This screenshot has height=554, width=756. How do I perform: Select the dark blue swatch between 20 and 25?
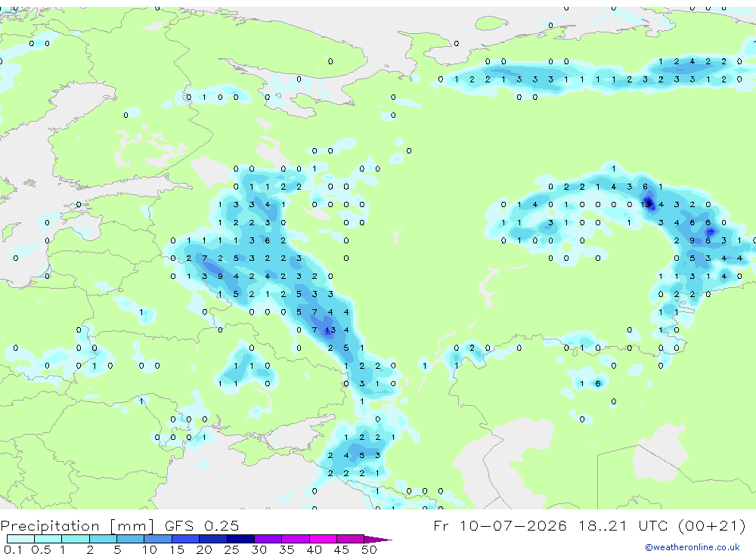click(x=212, y=539)
